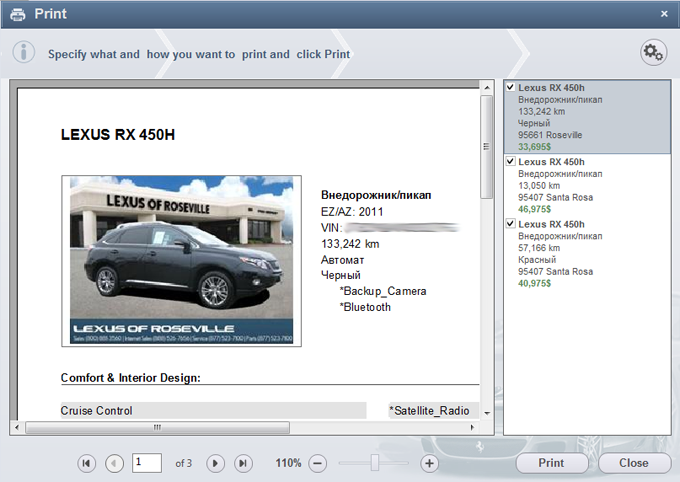Viewport: 680px width, 482px height.
Task: Uncheck Lexus RX 450h priced 46,975$
Action: (x=510, y=161)
